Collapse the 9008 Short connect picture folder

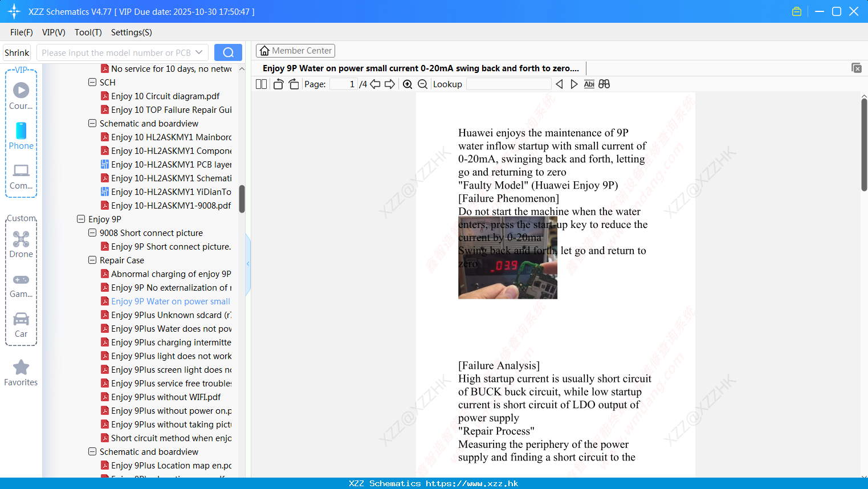(92, 233)
